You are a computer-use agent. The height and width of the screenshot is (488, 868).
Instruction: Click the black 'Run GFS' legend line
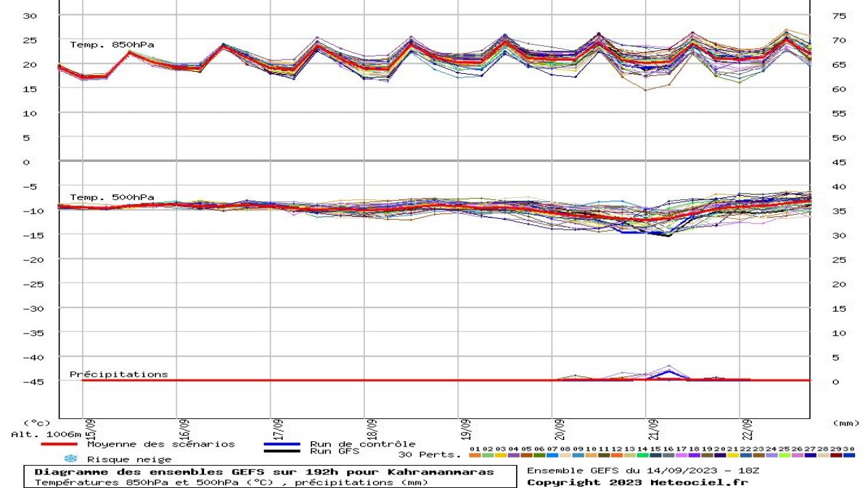281,451
